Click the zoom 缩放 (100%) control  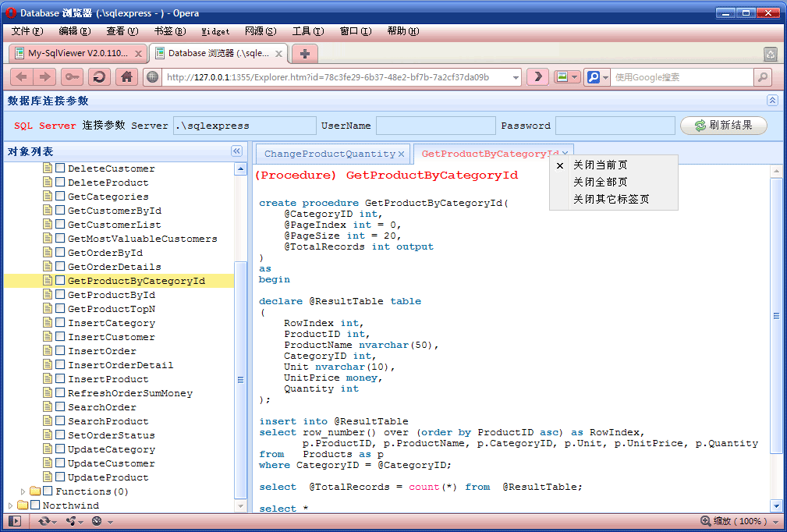pos(740,521)
